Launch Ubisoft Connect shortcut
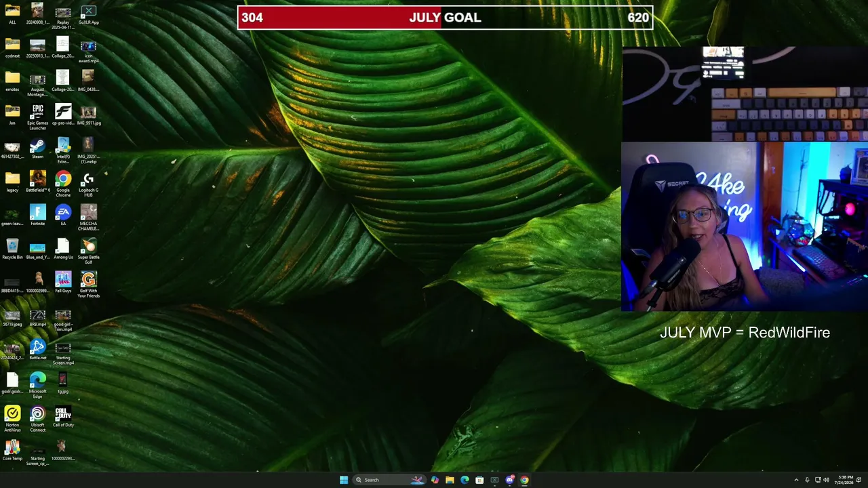Viewport: 868px width, 488px height. 37,419
